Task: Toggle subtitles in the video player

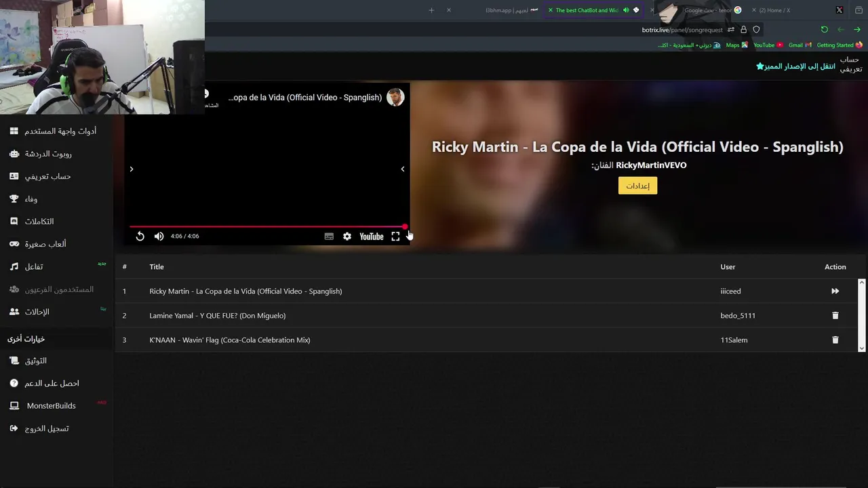Action: [329, 237]
